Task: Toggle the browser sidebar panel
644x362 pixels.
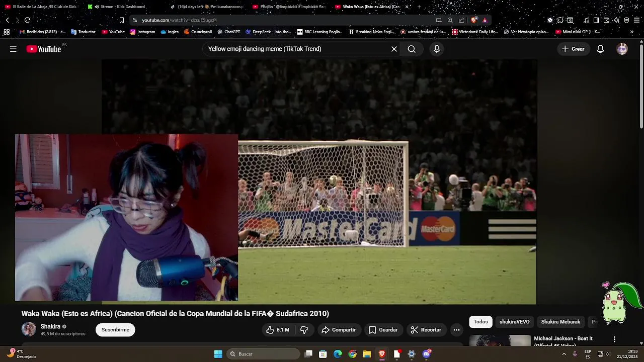Action: 596,20
